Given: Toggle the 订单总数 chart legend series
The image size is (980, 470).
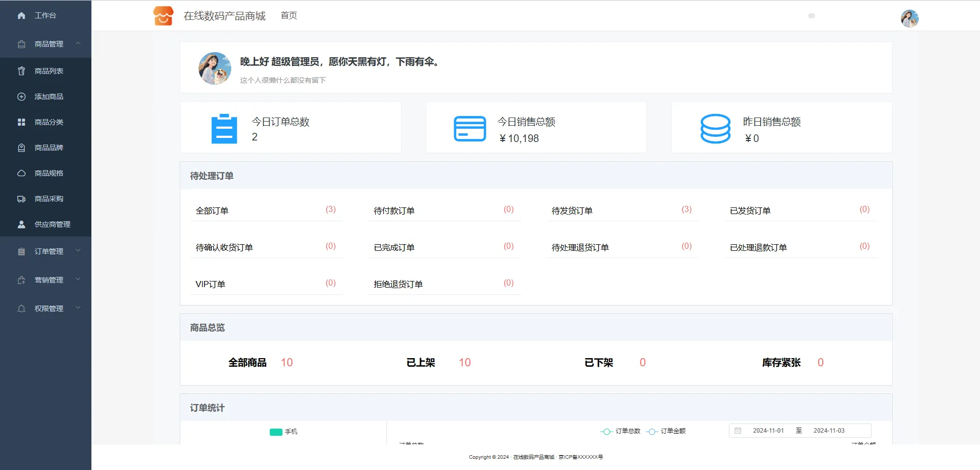Looking at the screenshot, I should (621, 431).
